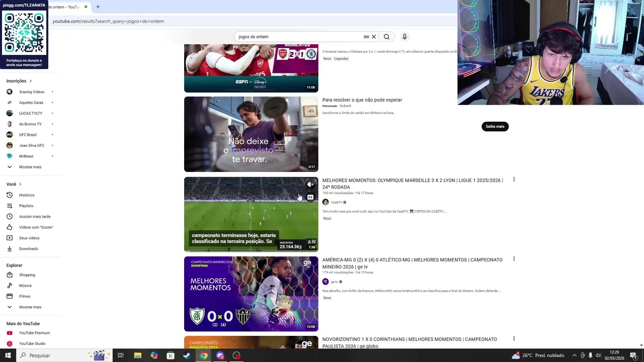Screen dimensions: 644x362
Task: Open Música in Explorar
Action: coord(25,286)
